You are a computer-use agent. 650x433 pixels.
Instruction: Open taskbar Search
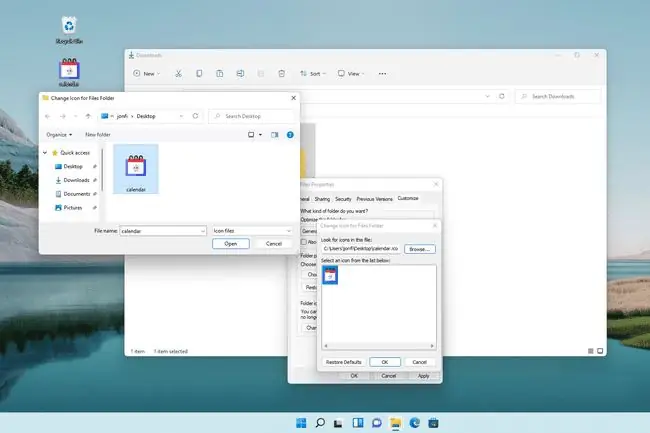point(320,423)
